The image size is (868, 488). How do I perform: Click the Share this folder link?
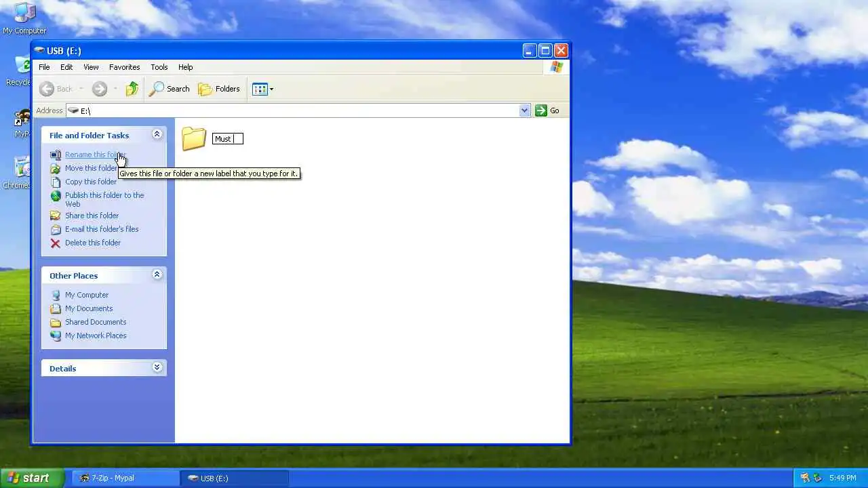click(x=92, y=216)
